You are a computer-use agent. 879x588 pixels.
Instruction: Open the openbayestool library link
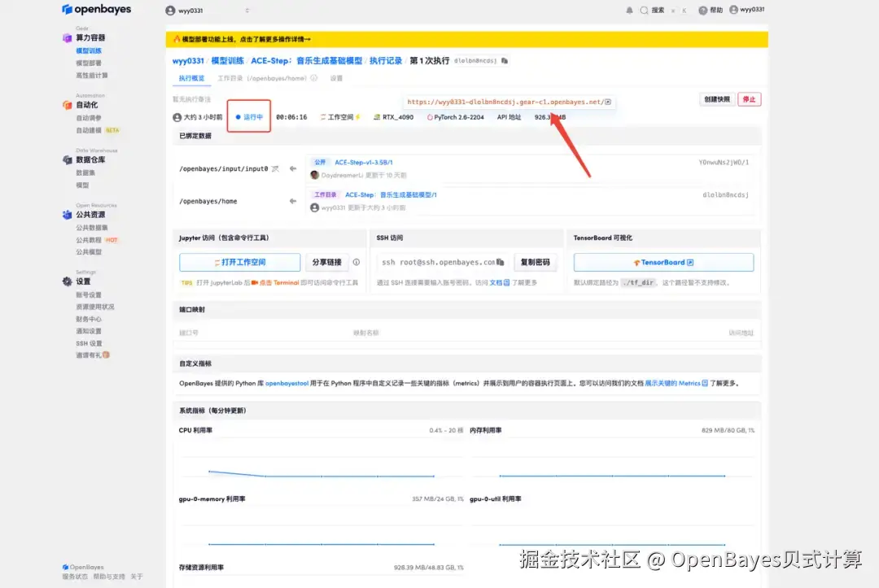(286, 383)
